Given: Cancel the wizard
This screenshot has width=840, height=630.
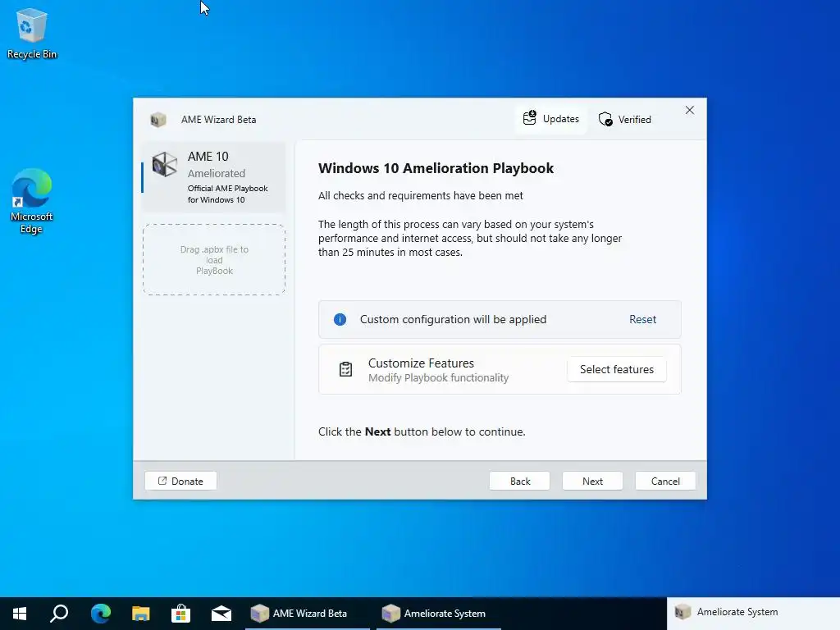Looking at the screenshot, I should [x=665, y=481].
